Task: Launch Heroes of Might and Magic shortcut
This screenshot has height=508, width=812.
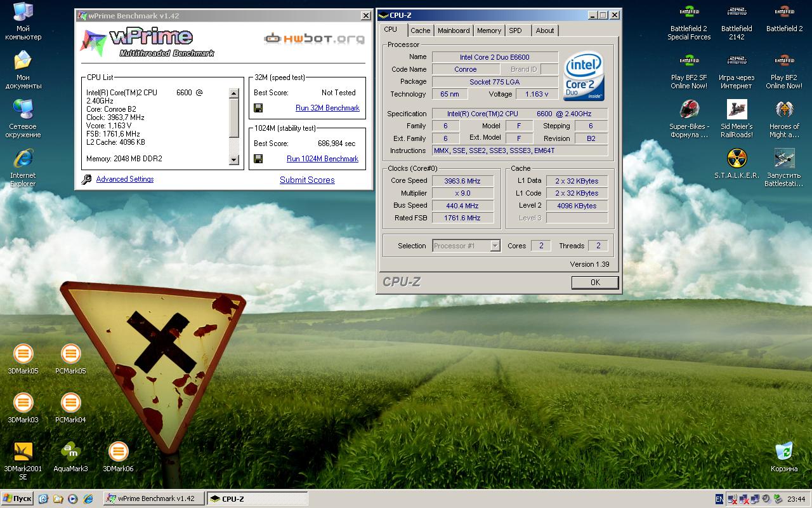Action: (x=784, y=119)
